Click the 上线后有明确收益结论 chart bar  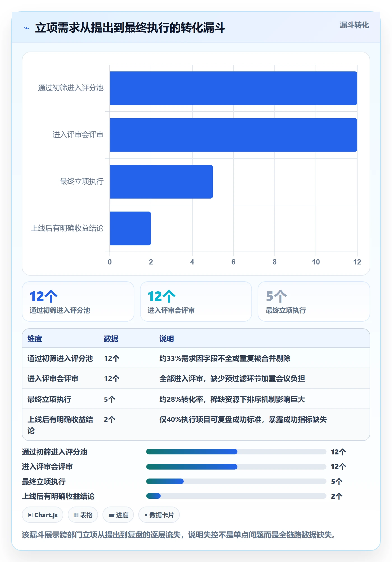pyautogui.click(x=130, y=228)
